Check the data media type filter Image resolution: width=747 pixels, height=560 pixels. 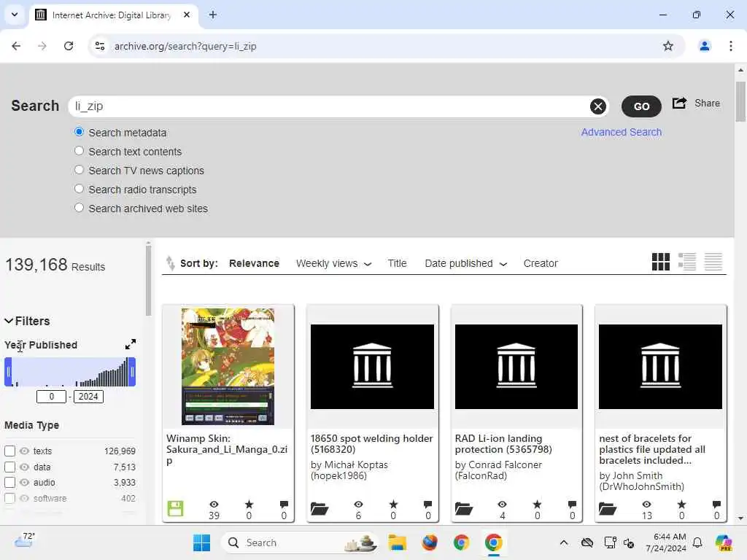[9, 467]
